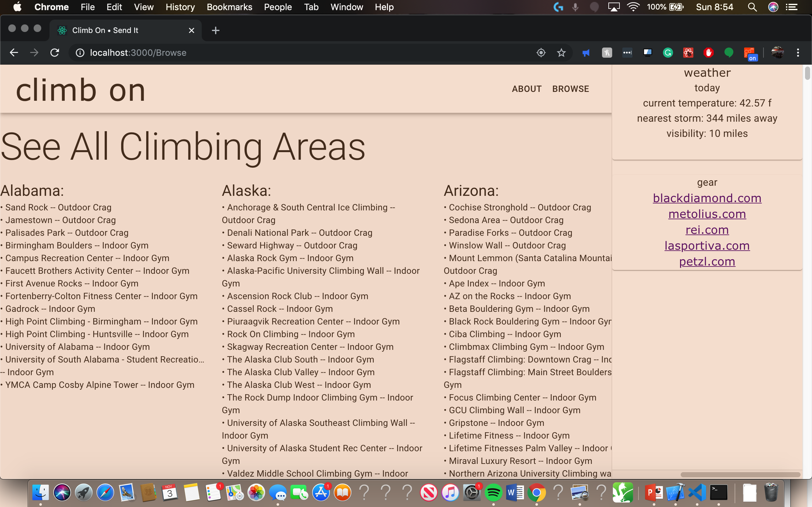Bookmark page with the star icon
The image size is (812, 507).
[561, 53]
